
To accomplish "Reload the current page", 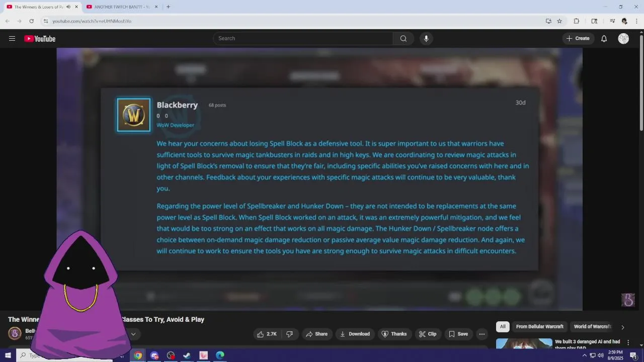I will 31,21.
